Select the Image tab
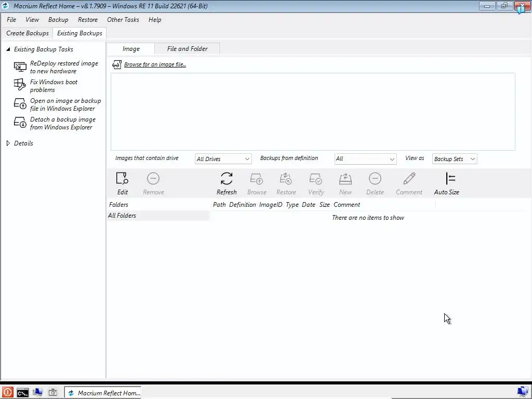Screen dimensions: 532x399 [x=131, y=49]
